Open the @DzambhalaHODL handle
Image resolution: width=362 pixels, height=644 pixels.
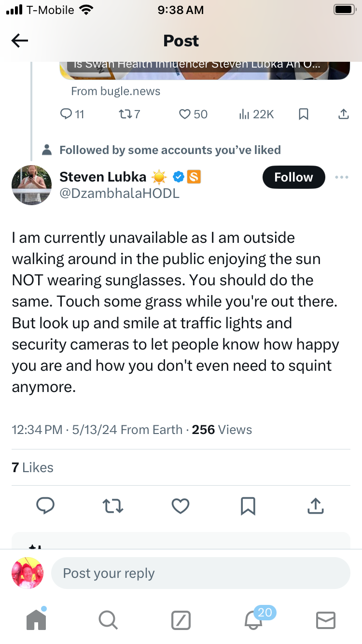(x=119, y=193)
